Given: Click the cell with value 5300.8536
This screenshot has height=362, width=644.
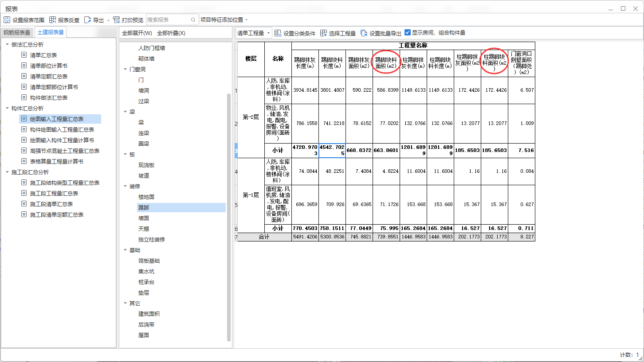Looking at the screenshot, I should [332, 237].
